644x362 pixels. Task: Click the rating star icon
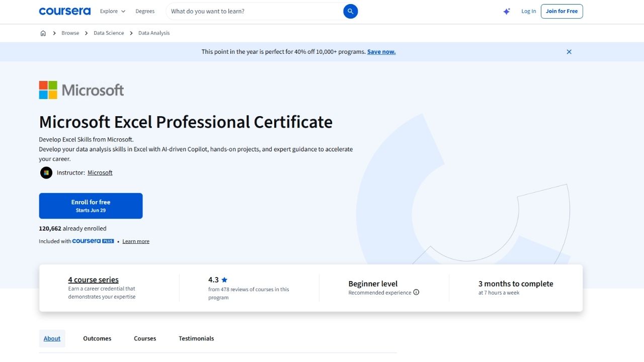point(224,280)
